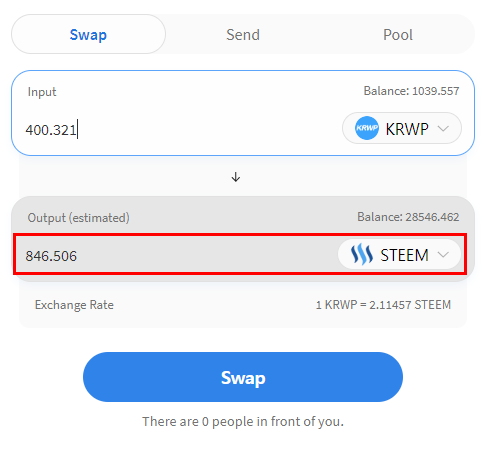Focus the output amount field showing 846.506
481x455 pixels.
point(177,256)
